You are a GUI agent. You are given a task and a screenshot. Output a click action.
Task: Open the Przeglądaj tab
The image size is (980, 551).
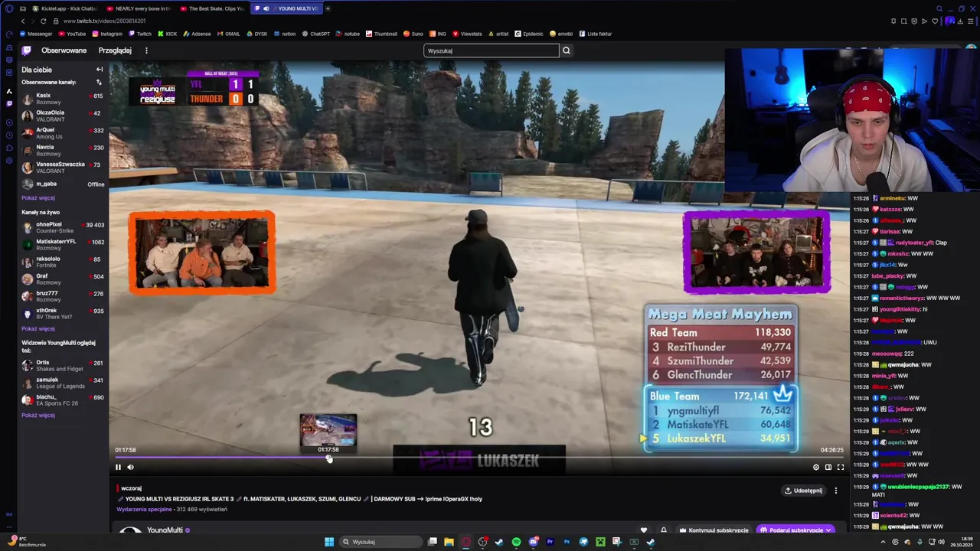pyautogui.click(x=115, y=51)
